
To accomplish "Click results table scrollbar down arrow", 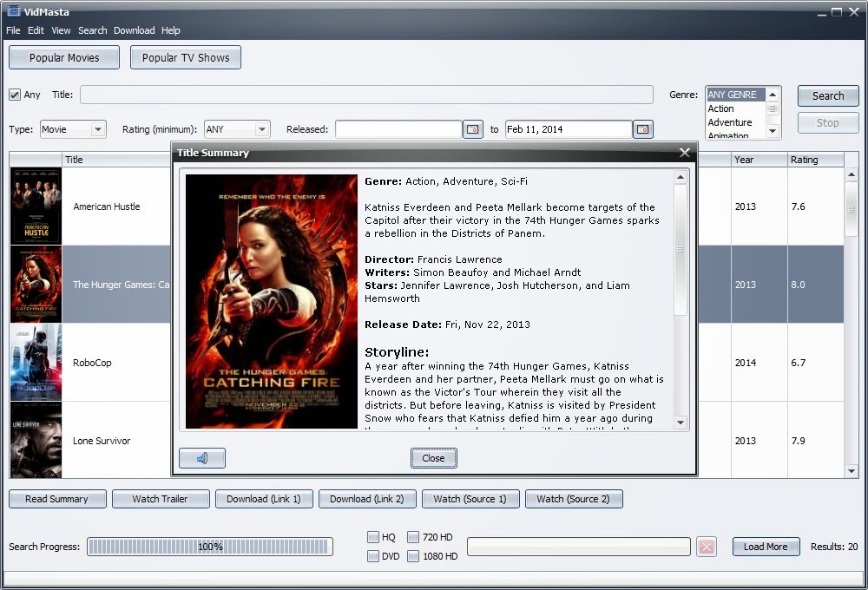I will [x=852, y=471].
